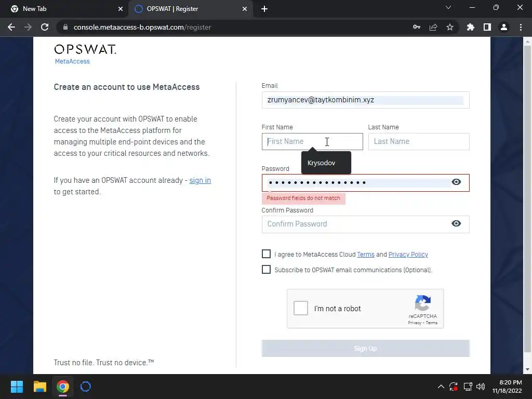Open the Windows Start menu

click(x=17, y=387)
